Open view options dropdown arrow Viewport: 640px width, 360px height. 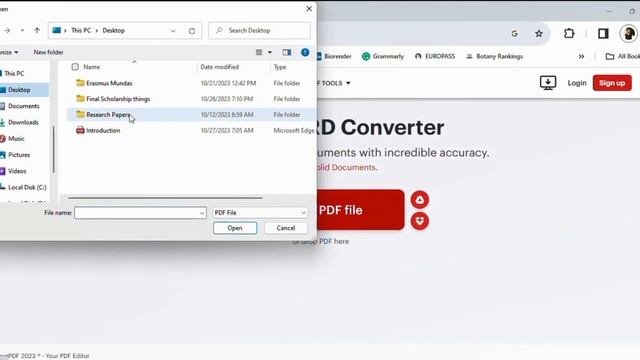pos(270,52)
